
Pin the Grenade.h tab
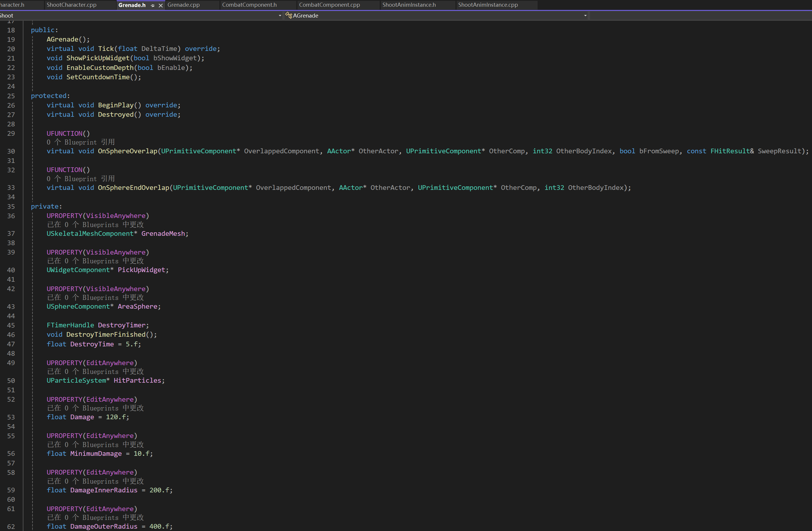tap(152, 6)
